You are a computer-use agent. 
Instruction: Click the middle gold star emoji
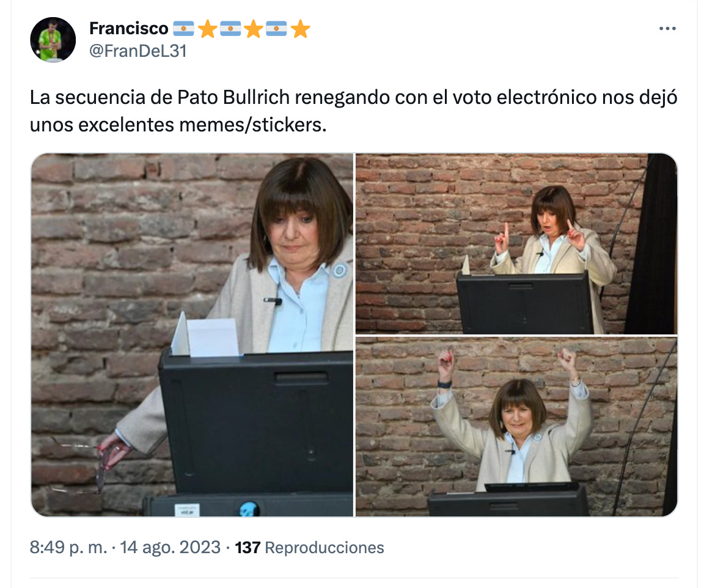tap(254, 29)
